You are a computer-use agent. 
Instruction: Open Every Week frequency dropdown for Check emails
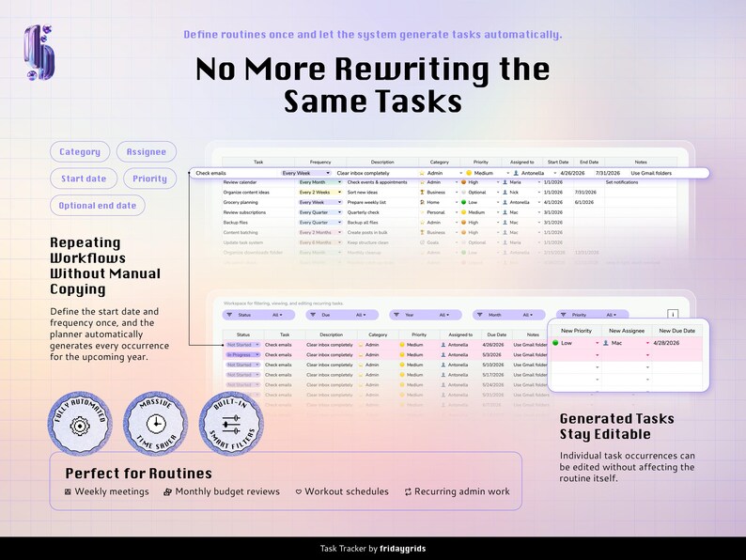[x=328, y=173]
